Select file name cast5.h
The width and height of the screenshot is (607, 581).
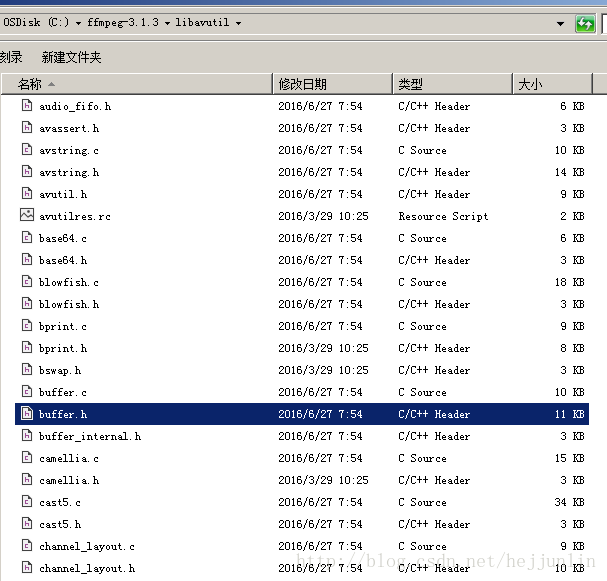[x=60, y=524]
